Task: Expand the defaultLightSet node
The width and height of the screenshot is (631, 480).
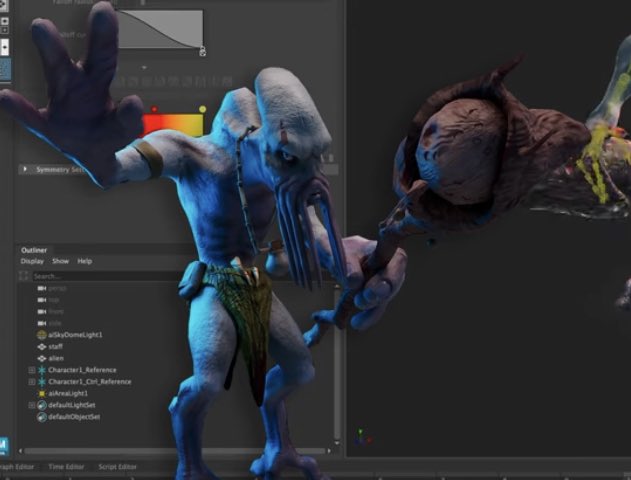Action: pos(32,405)
